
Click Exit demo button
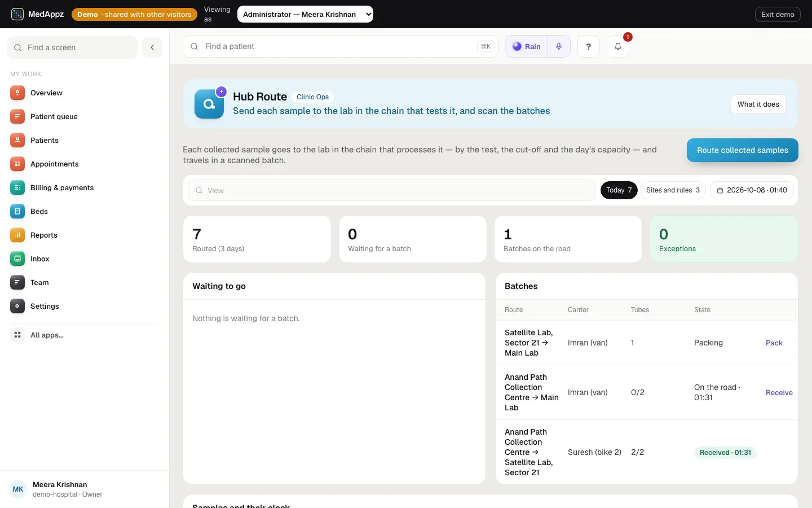pos(778,14)
